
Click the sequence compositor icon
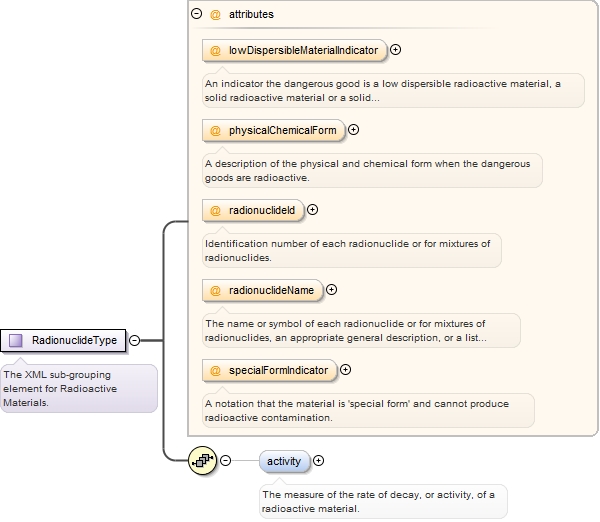tap(203, 460)
